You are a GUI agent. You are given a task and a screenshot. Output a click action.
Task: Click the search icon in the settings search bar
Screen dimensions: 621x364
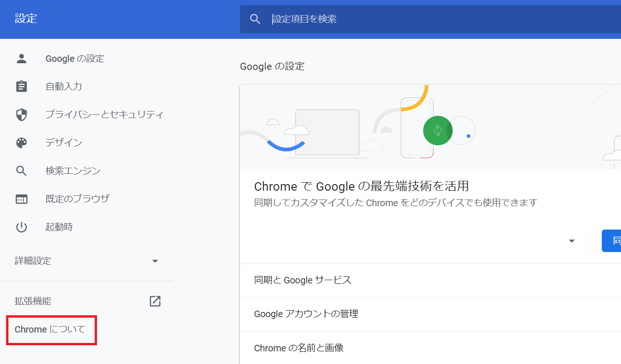[255, 19]
